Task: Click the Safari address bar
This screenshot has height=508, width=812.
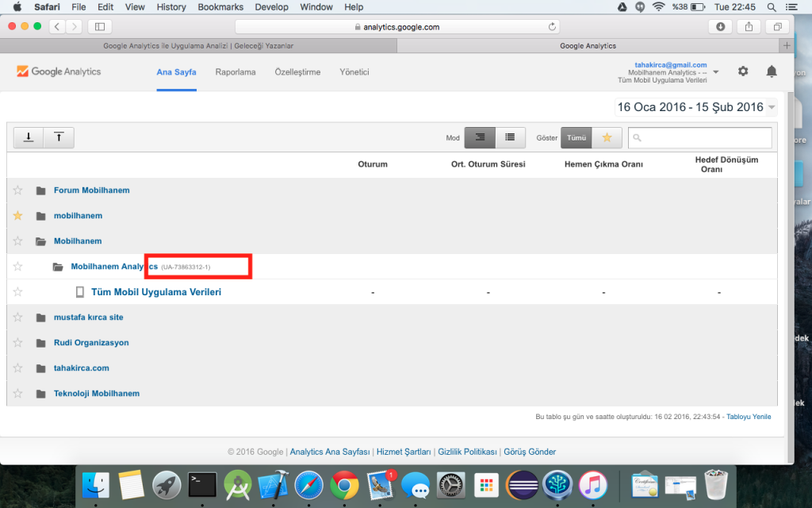Action: click(397, 27)
